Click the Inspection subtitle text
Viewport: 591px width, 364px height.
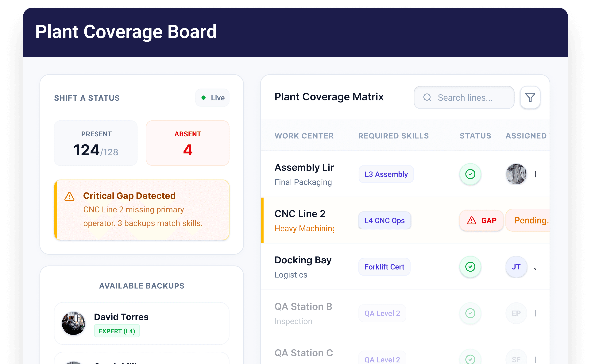pos(293,321)
